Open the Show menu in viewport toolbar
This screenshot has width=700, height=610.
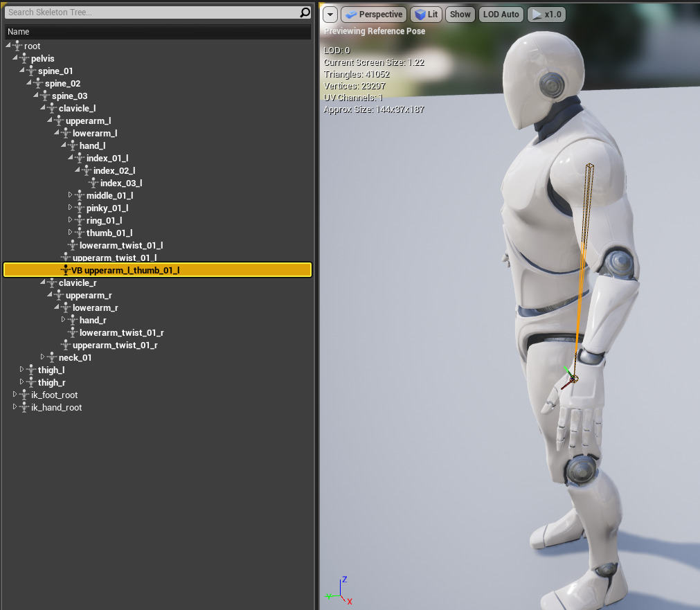point(460,15)
